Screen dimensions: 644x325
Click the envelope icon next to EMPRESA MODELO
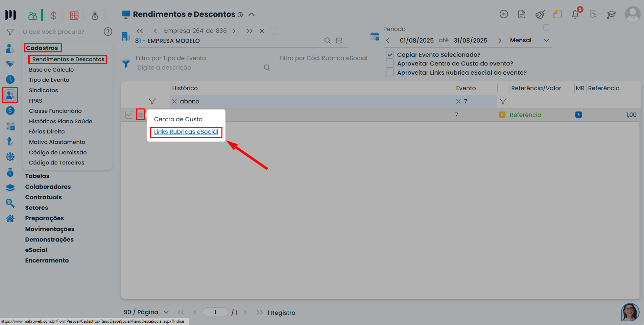339,41
